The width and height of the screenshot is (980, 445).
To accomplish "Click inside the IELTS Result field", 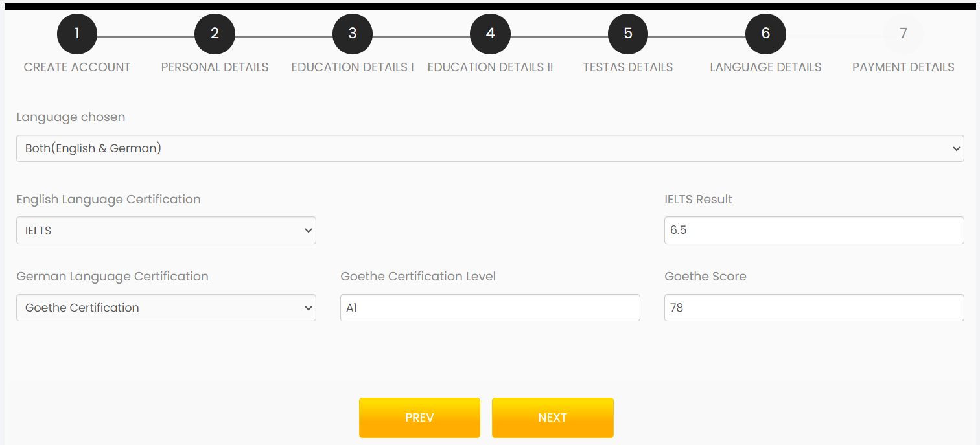I will (813, 230).
